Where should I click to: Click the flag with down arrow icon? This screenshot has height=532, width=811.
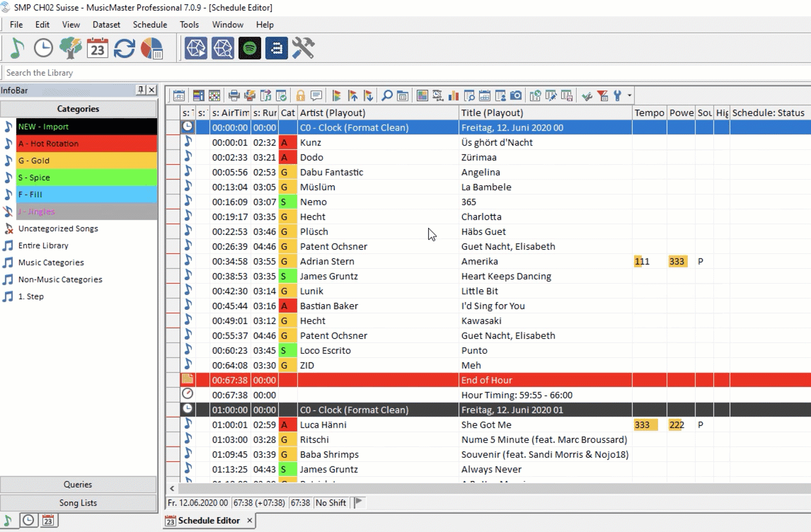point(368,96)
